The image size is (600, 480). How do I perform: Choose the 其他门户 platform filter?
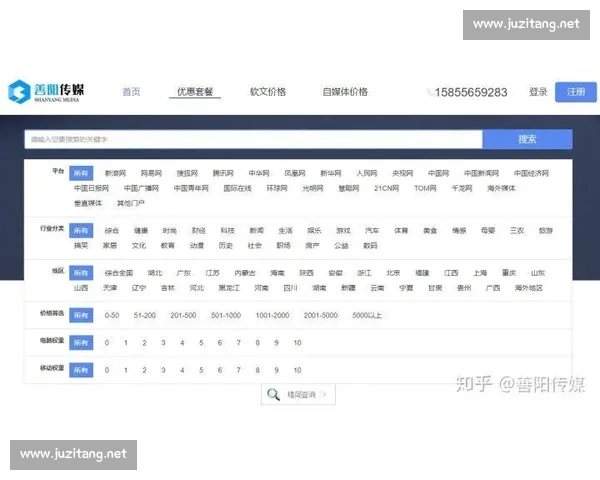131,203
